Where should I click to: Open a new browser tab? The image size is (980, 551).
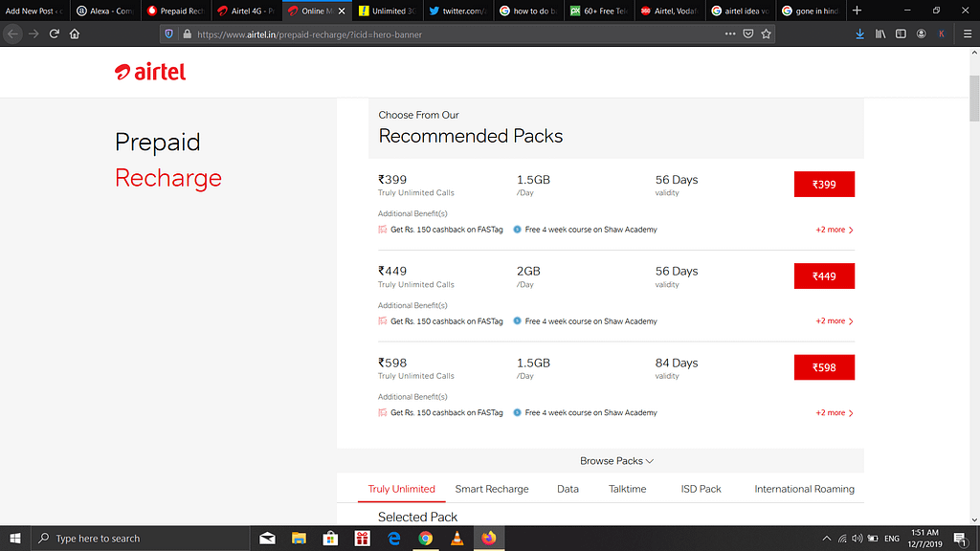point(857,11)
